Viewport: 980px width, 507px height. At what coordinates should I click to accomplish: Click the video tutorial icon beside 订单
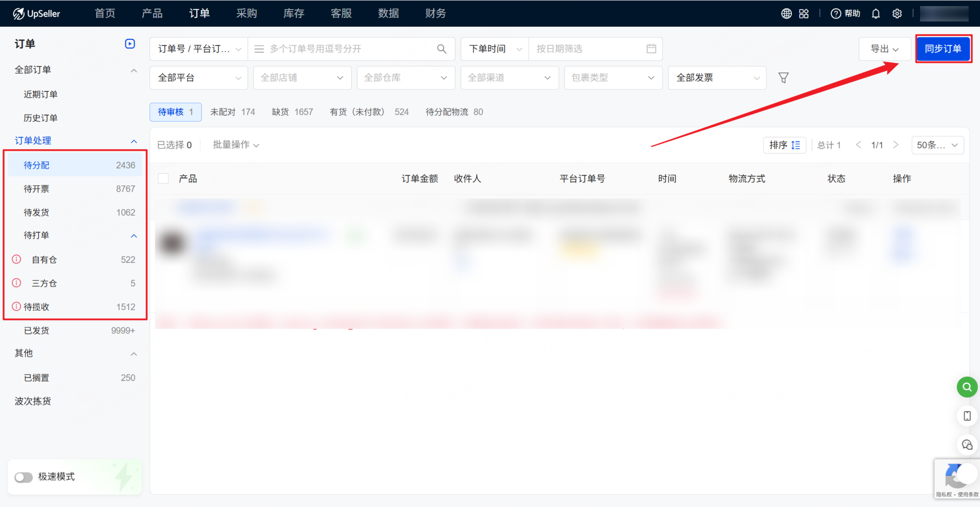click(x=130, y=44)
